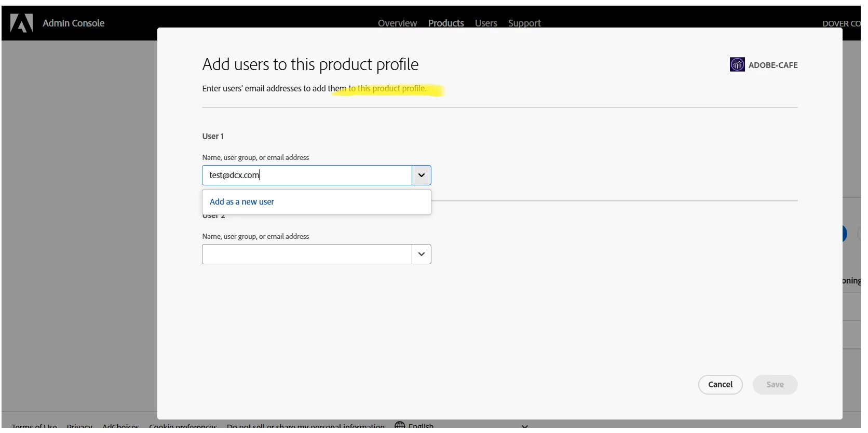Expand the language chevron in the footer

point(525,426)
